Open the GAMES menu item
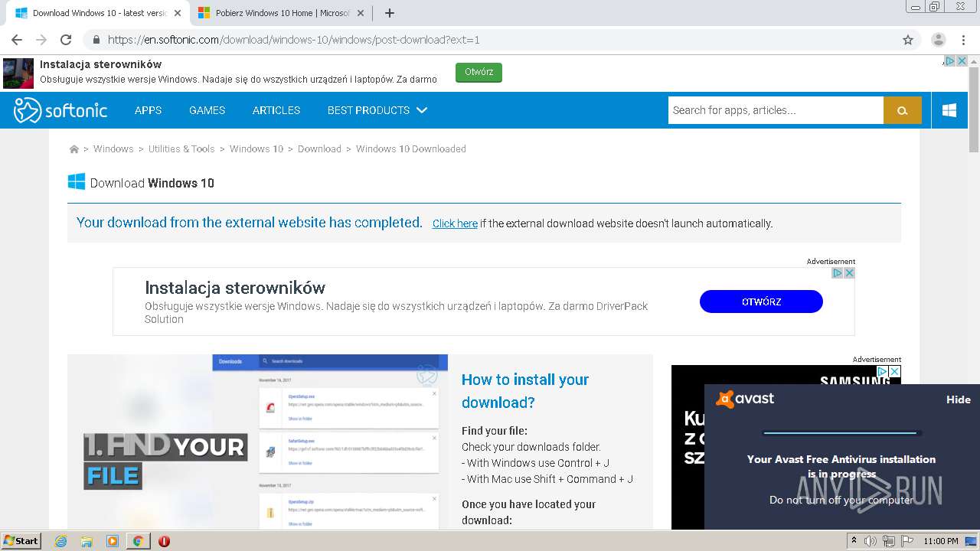The height and width of the screenshot is (551, 980). point(207,110)
